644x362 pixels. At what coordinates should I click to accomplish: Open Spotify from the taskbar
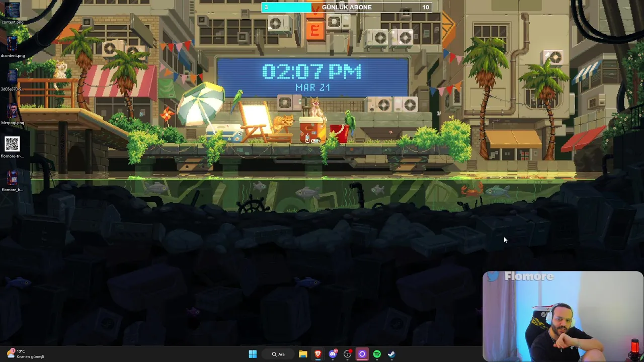click(377, 354)
